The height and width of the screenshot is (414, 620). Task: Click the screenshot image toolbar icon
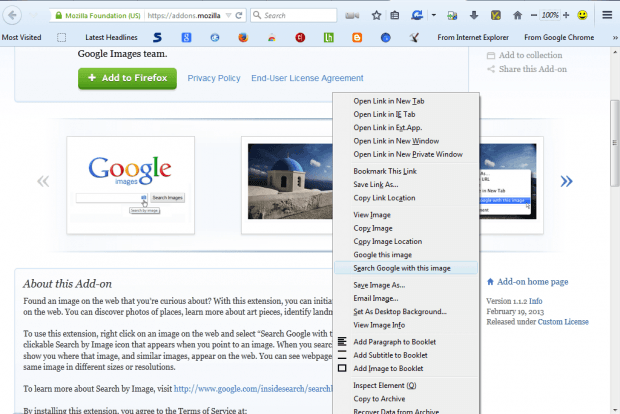pyautogui.click(x=452, y=15)
